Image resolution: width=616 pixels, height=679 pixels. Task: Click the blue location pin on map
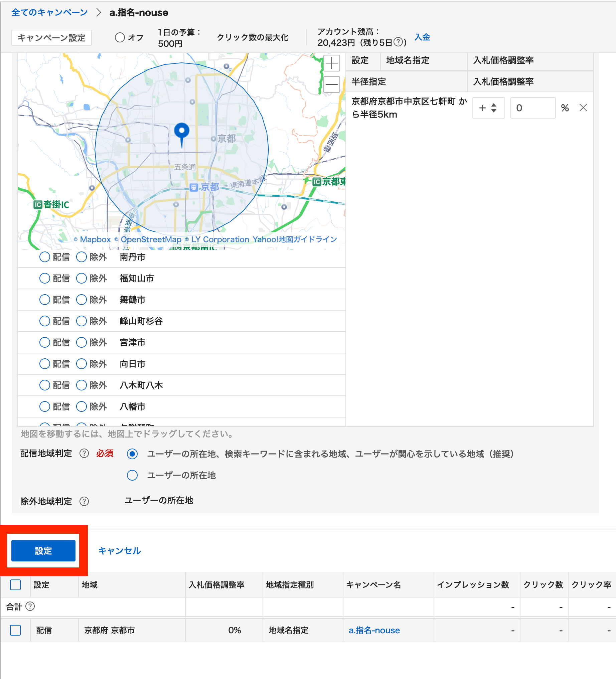(x=181, y=132)
